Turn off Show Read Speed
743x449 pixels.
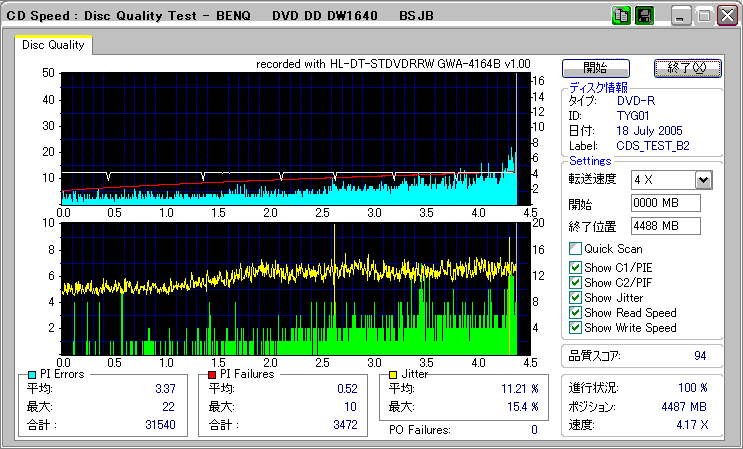coord(575,312)
